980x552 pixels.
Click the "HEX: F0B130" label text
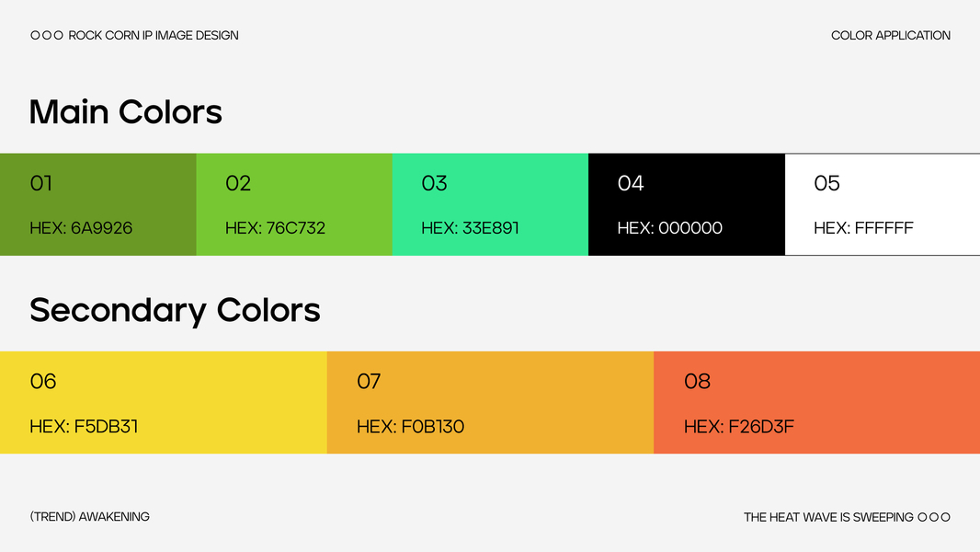coord(410,427)
